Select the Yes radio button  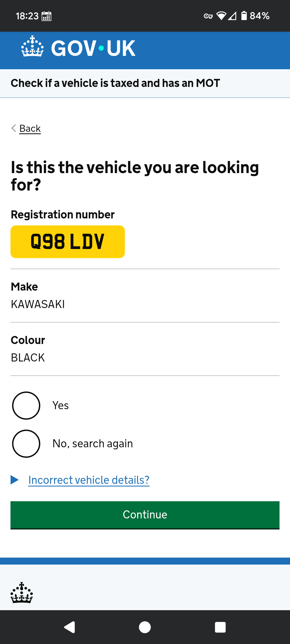coord(26,405)
